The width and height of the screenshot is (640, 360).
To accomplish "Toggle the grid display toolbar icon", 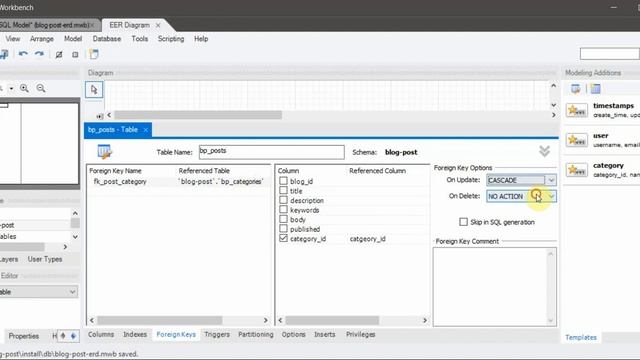I will tap(59, 54).
